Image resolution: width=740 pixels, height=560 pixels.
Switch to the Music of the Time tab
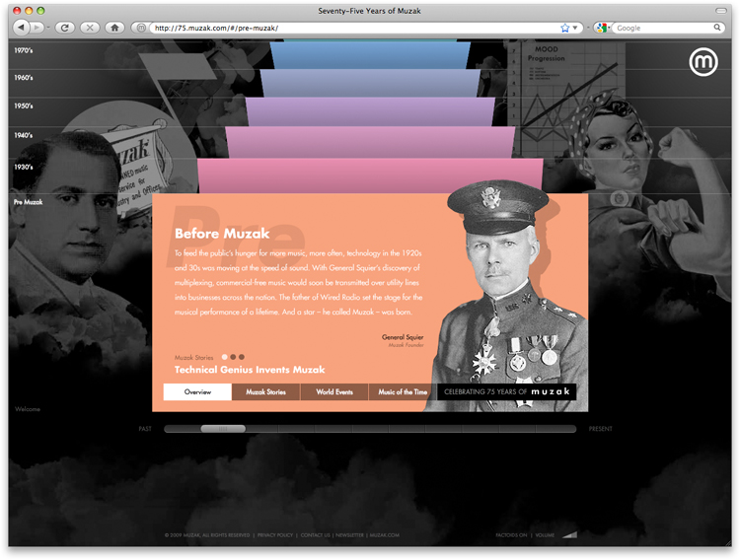pyautogui.click(x=403, y=392)
